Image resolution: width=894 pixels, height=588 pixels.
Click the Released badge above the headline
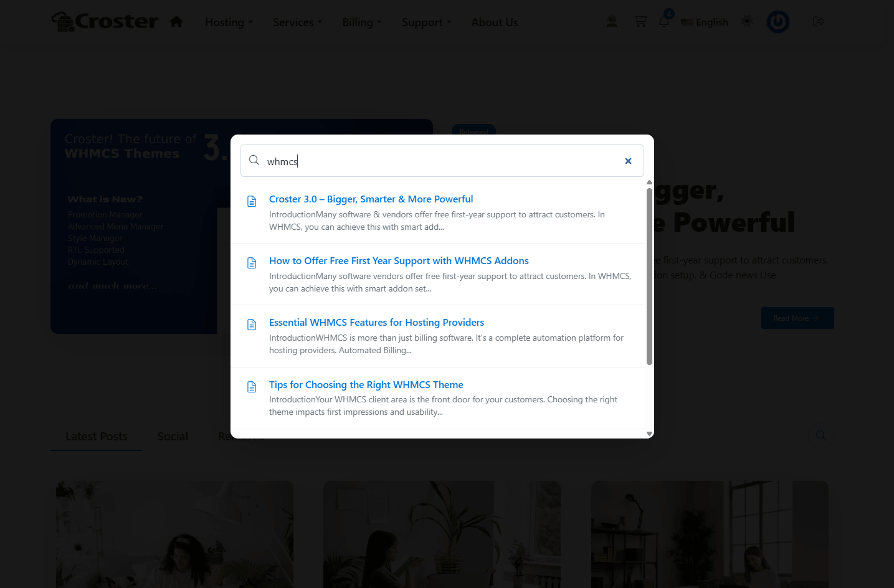tap(473, 130)
